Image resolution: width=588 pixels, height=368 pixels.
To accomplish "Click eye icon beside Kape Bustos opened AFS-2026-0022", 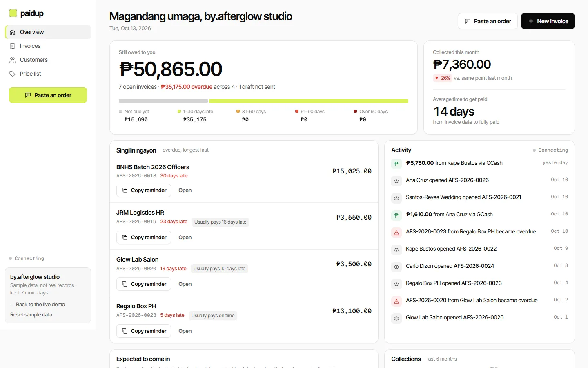I will tap(396, 249).
